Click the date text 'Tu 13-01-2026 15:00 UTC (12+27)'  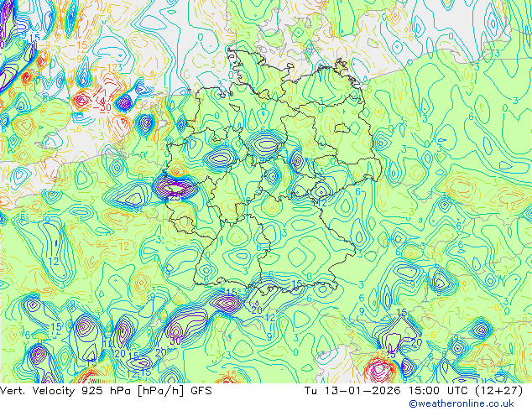tap(414, 391)
